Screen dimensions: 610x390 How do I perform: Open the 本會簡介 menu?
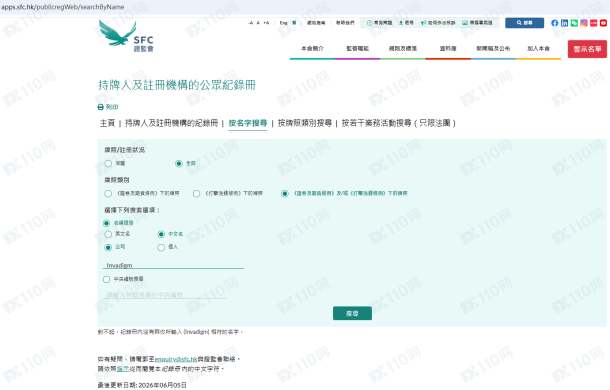point(312,49)
